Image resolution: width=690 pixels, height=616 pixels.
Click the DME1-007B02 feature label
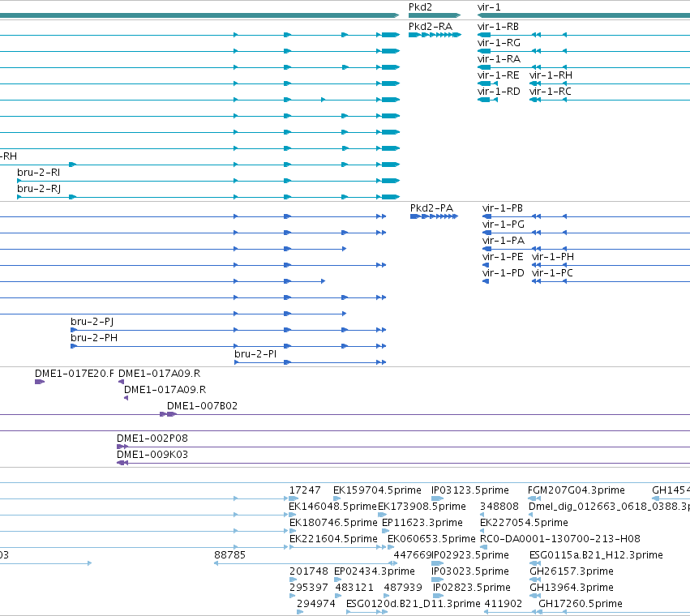(x=202, y=407)
